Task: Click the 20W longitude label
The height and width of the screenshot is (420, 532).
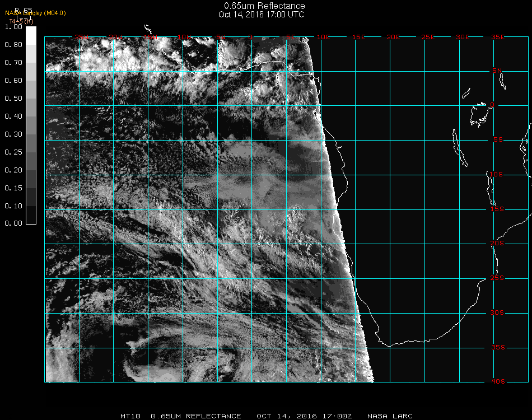Action: tap(116, 37)
